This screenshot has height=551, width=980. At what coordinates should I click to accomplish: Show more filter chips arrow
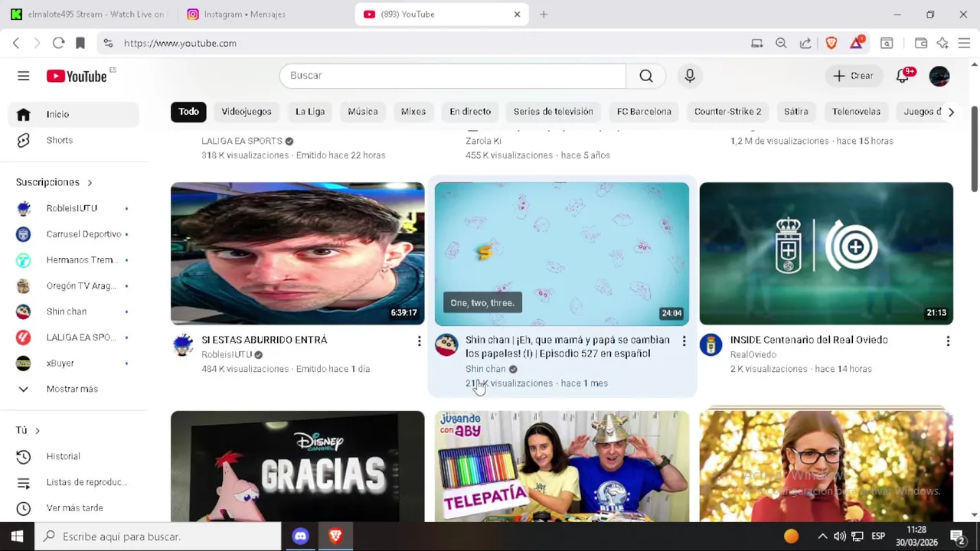(x=951, y=112)
